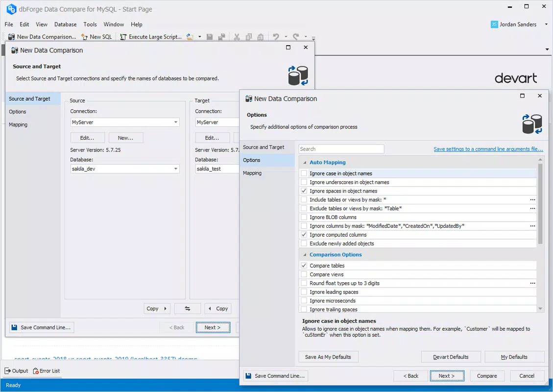Click Execute Large Script toolbar button
553x392 pixels.
pyautogui.click(x=151, y=37)
